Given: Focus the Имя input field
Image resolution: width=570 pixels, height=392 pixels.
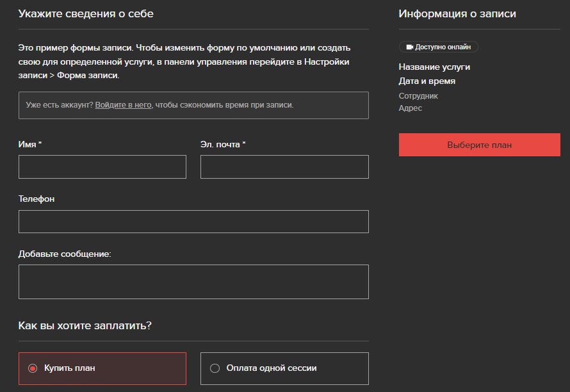Looking at the screenshot, I should click(102, 167).
